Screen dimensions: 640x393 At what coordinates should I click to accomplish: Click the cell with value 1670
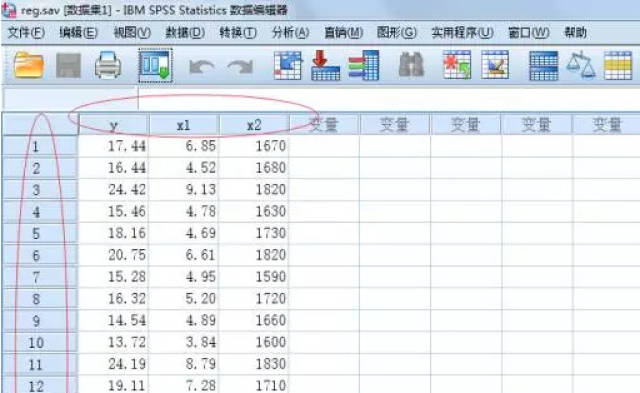tap(254, 146)
